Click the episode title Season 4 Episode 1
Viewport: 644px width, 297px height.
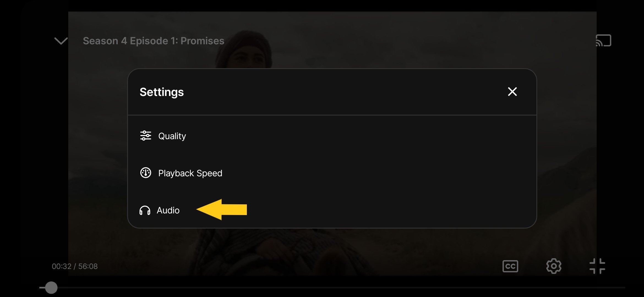tap(154, 41)
